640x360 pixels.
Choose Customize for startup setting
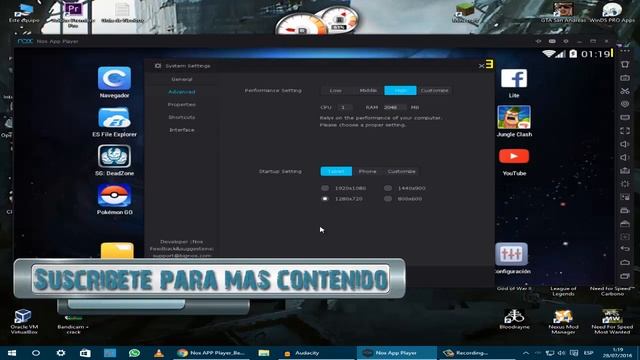point(402,171)
